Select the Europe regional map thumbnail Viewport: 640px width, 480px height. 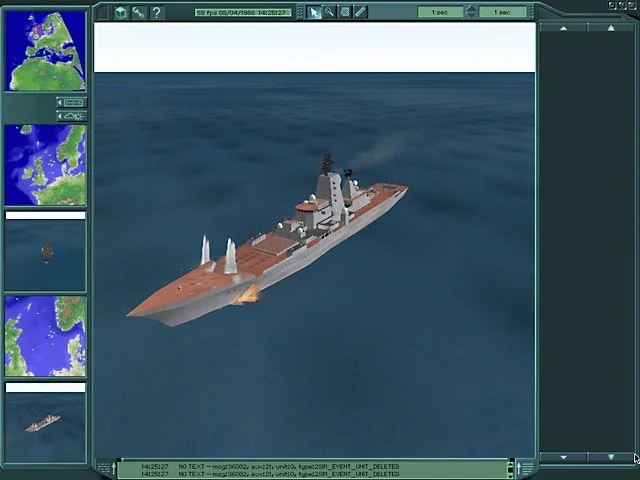point(45,165)
